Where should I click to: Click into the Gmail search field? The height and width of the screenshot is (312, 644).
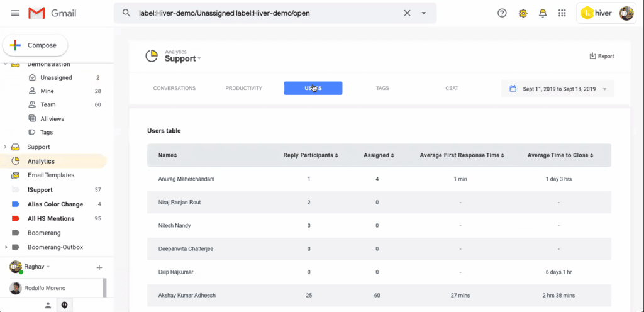pyautogui.click(x=264, y=13)
